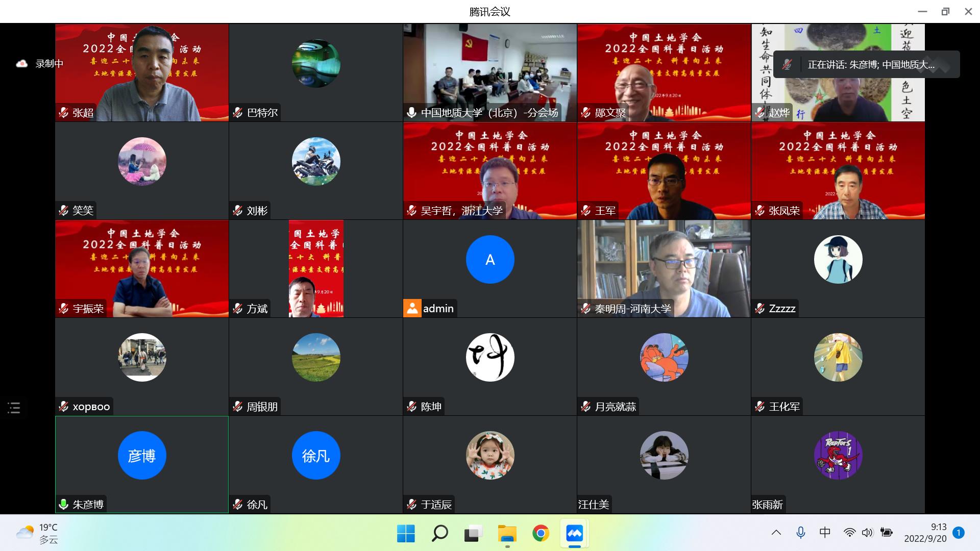The width and height of the screenshot is (980, 551).
Task: Click 徐凡's blue avatar circle
Action: click(x=316, y=455)
